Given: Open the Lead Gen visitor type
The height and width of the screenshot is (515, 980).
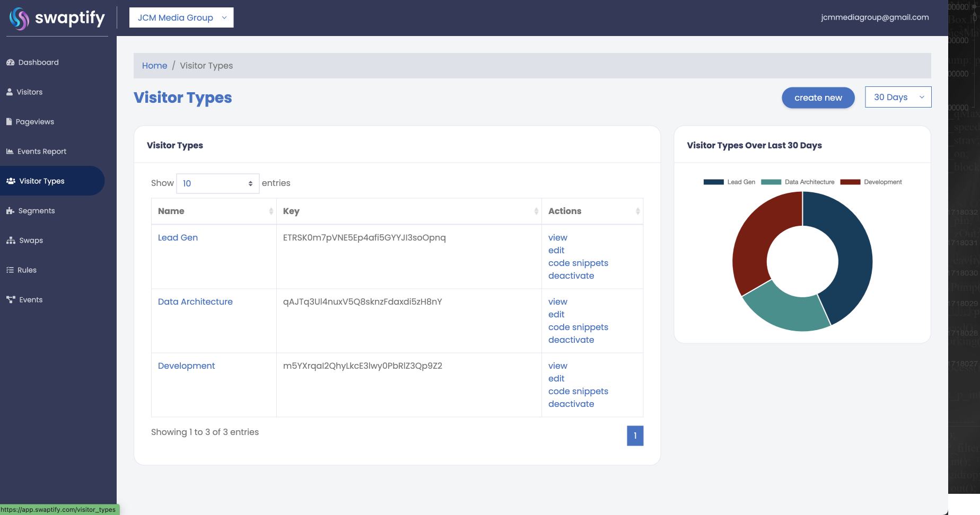Looking at the screenshot, I should 178,238.
